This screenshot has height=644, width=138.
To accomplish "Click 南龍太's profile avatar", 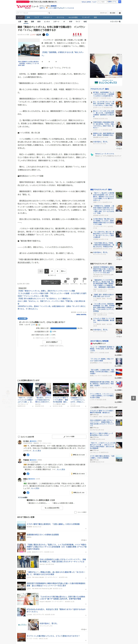I will pos(20,480).
